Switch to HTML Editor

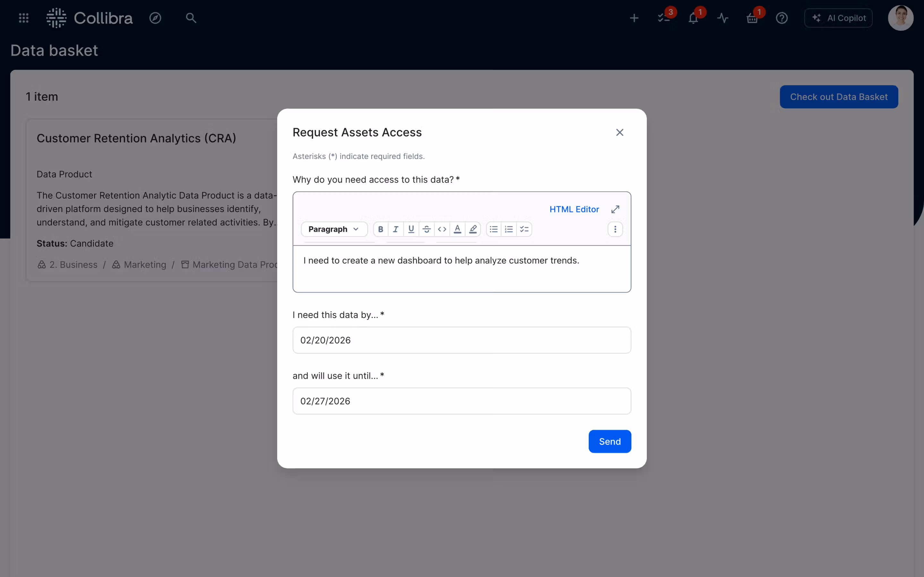(574, 209)
